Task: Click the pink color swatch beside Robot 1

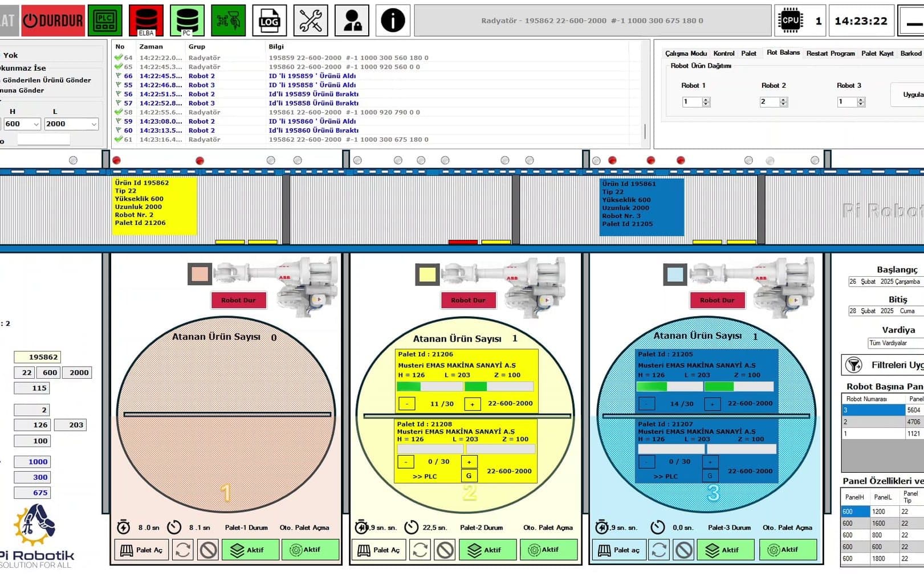Action: point(200,275)
